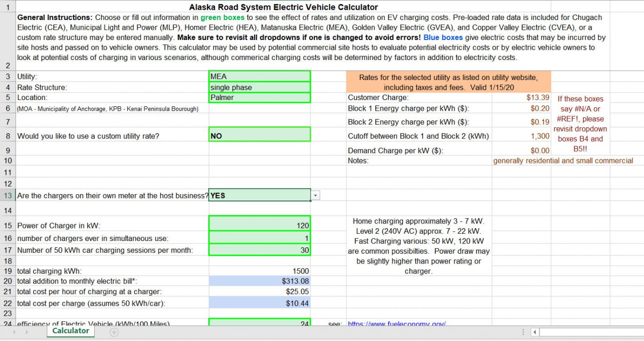The height and width of the screenshot is (341, 644).
Task: Click the New Sheet plus icon
Action: [114, 332]
